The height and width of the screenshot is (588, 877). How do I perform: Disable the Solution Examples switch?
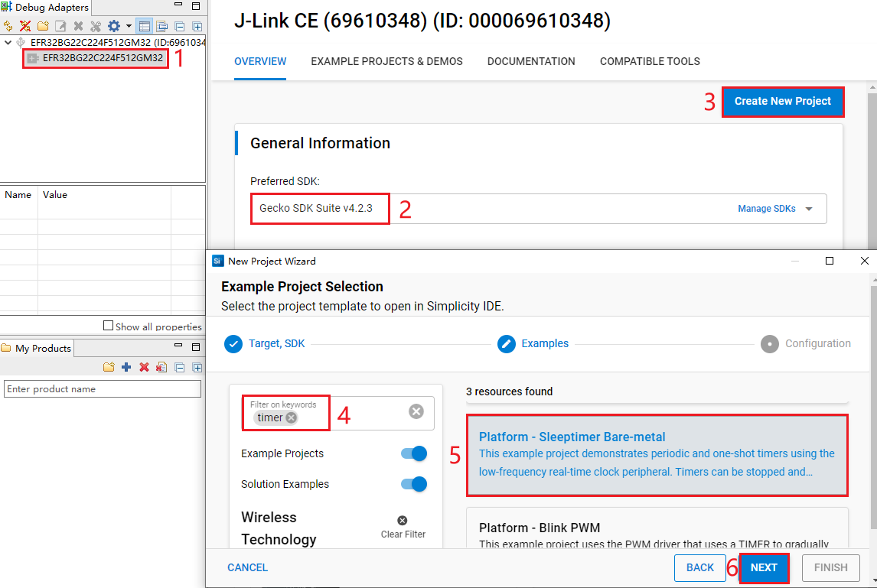(413, 484)
